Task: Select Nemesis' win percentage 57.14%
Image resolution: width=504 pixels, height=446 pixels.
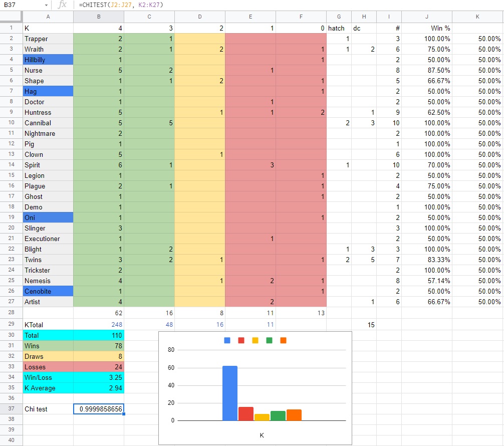Action: coord(426,281)
